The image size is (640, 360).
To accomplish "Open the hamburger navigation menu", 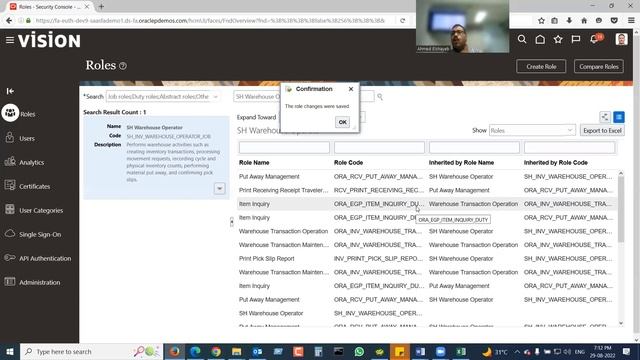I will click(x=10, y=40).
